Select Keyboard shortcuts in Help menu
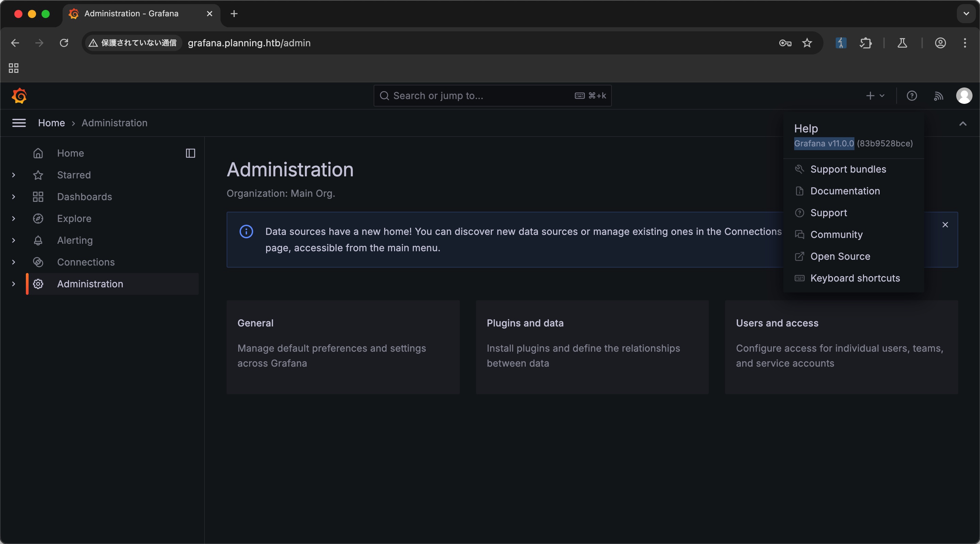The image size is (980, 544). 854,278
